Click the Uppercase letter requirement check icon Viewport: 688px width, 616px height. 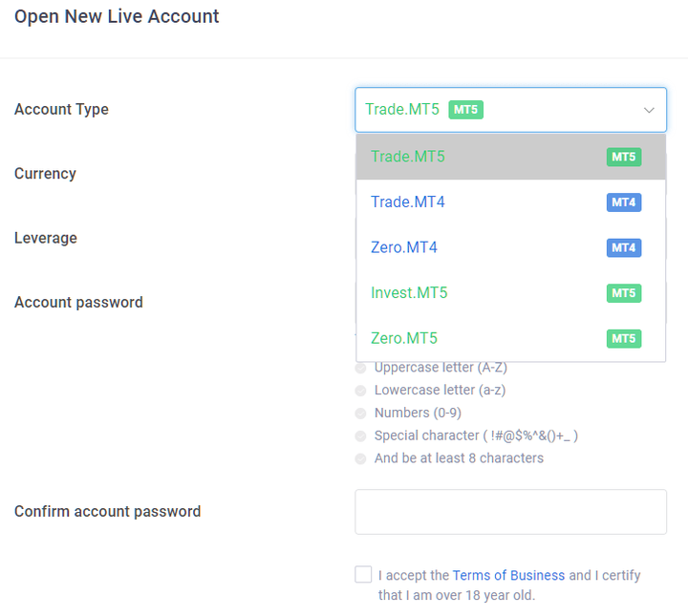(x=360, y=368)
